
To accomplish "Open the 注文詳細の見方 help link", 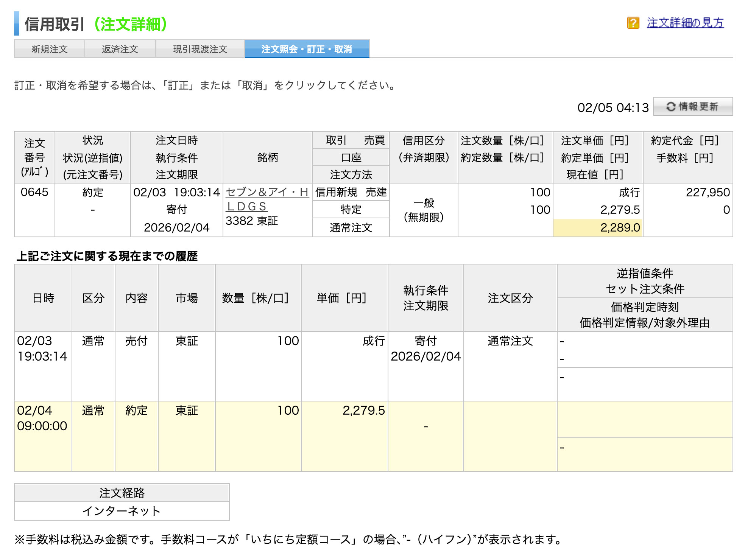I will pyautogui.click(x=685, y=23).
